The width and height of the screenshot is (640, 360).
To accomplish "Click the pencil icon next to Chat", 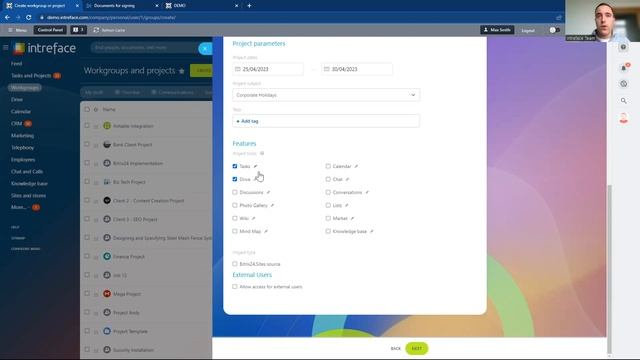I will coord(347,179).
